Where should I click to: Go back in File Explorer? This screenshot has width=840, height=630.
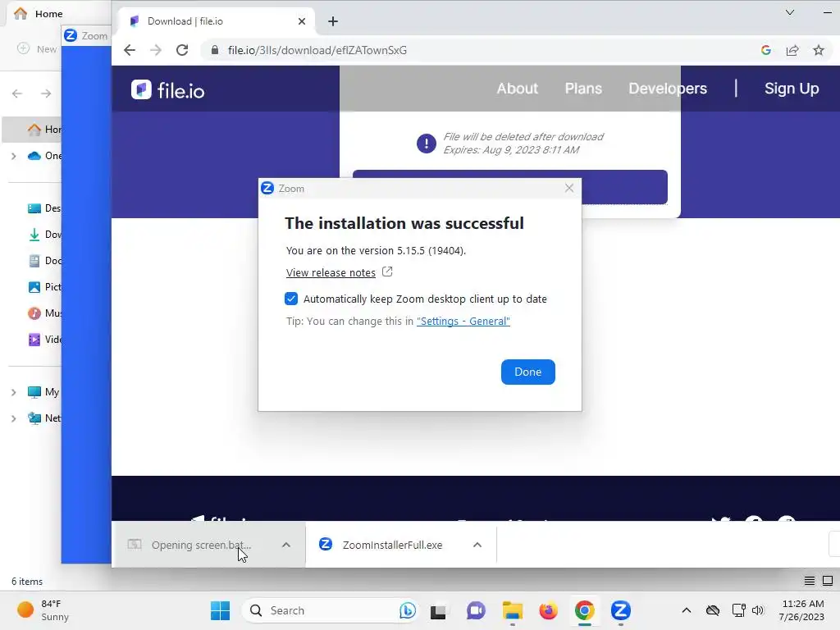point(17,94)
